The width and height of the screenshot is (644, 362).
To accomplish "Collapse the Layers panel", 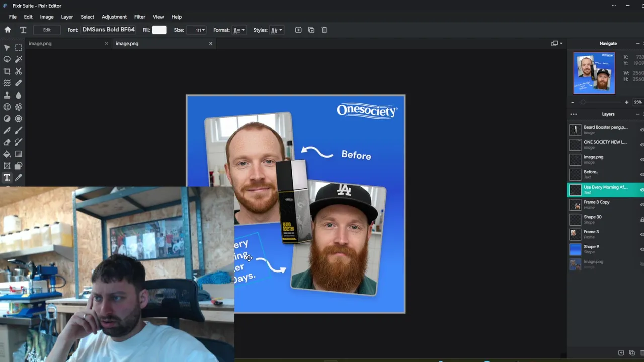I will click(637, 114).
